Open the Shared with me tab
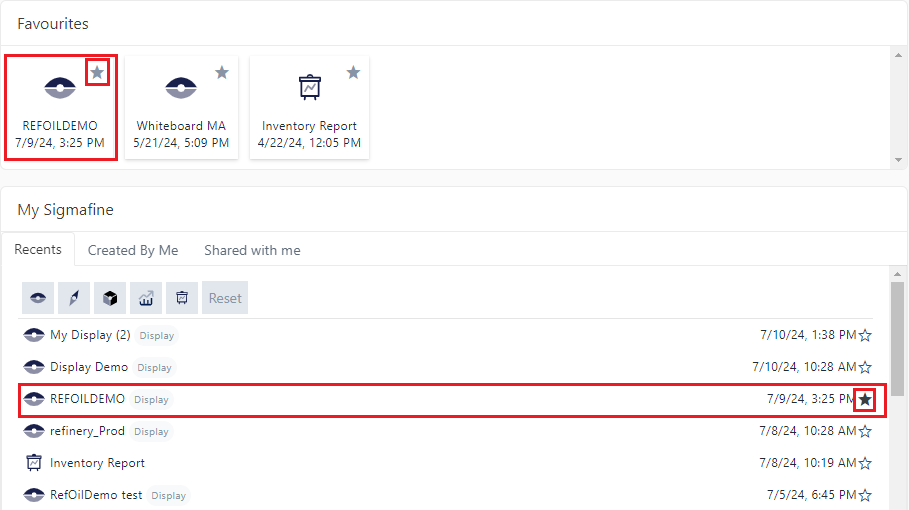Screen dimensions: 909x510 [x=252, y=250]
